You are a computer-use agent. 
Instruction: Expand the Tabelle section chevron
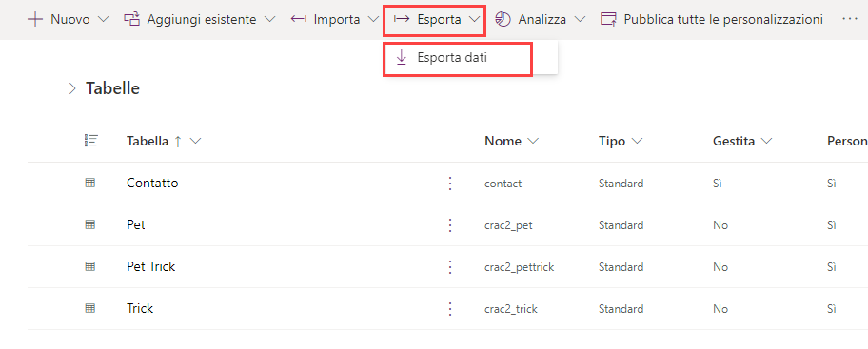point(72,88)
